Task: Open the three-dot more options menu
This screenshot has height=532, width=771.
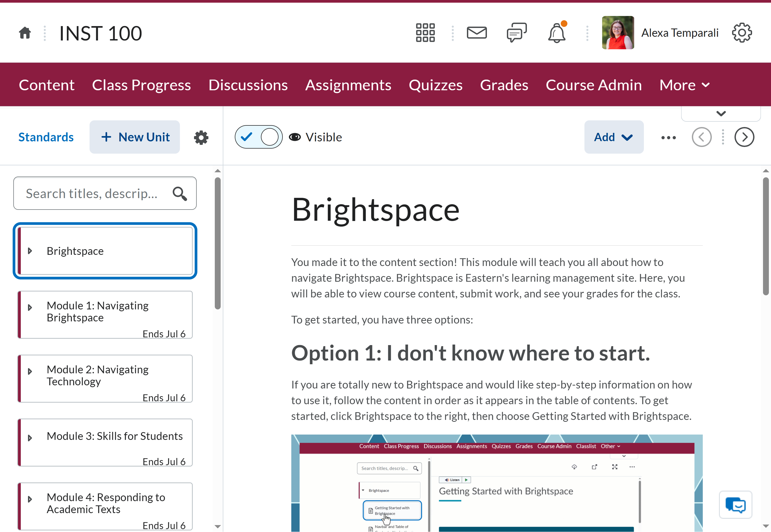Action: click(669, 137)
